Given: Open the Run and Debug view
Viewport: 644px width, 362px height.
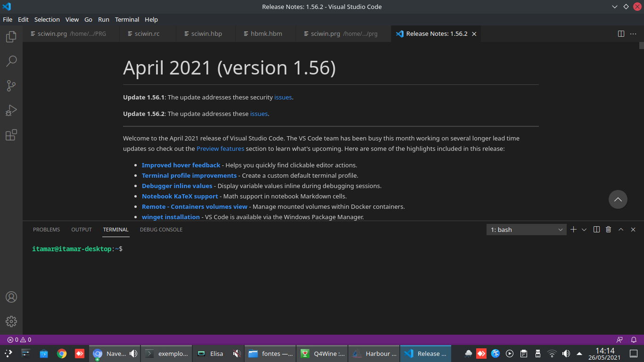Looking at the screenshot, I should [11, 111].
